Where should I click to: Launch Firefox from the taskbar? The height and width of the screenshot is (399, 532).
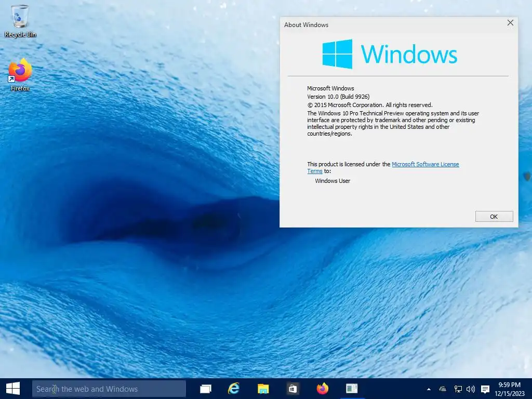coord(322,389)
